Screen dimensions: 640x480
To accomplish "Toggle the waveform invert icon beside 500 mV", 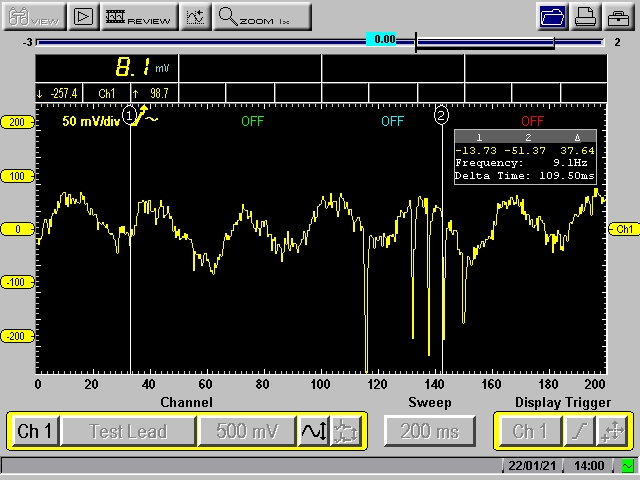I will point(313,432).
